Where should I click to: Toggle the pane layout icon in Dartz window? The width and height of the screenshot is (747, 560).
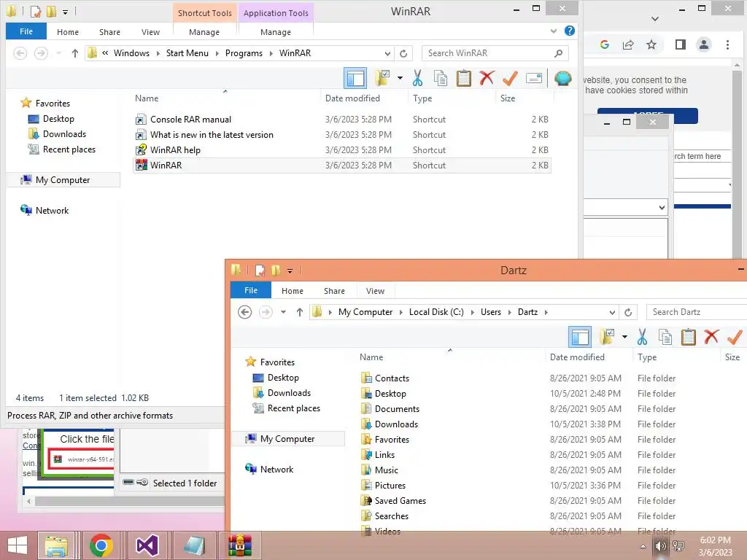580,337
